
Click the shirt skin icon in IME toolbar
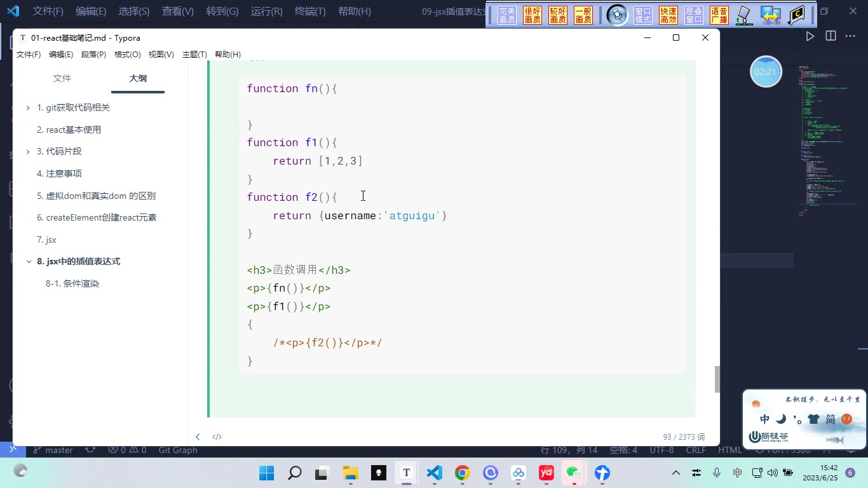(x=814, y=419)
